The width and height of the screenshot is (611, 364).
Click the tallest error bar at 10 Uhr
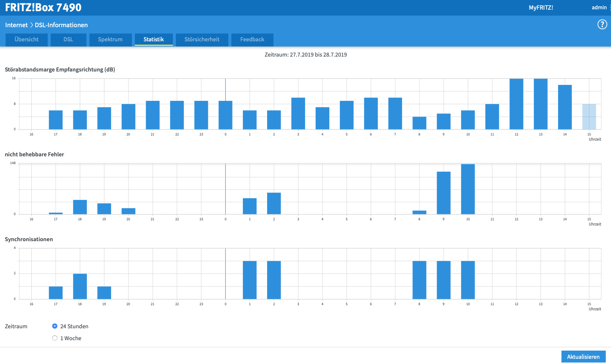click(468, 189)
